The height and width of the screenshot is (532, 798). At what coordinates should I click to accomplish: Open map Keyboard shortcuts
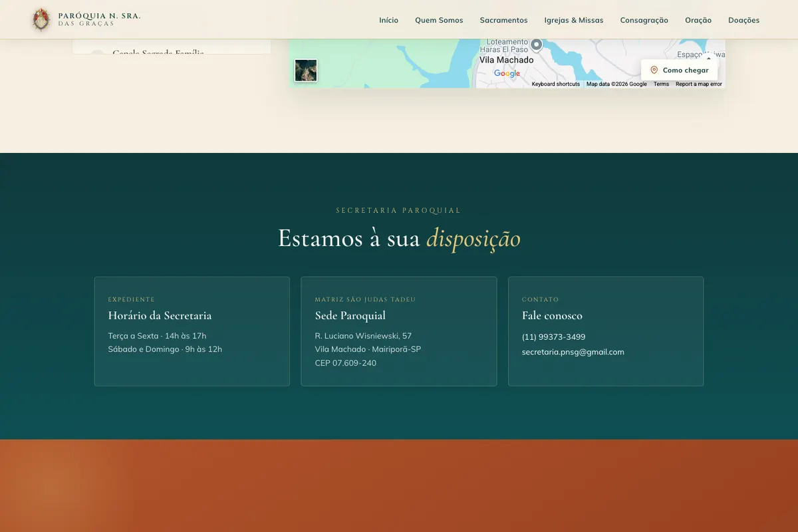[556, 84]
